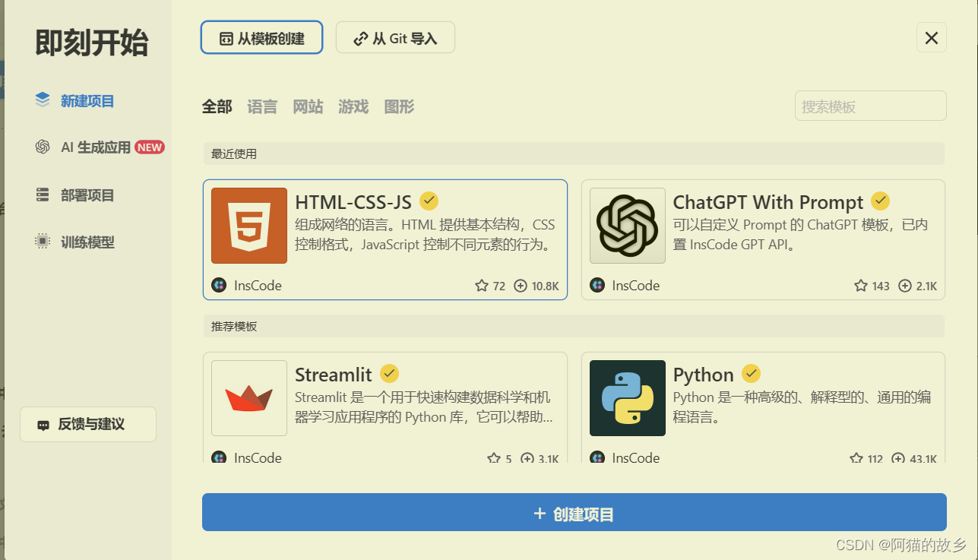
Task: Switch to the 语言 category tab
Action: click(x=262, y=106)
